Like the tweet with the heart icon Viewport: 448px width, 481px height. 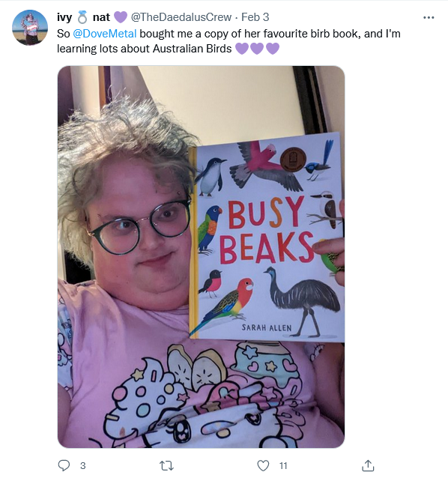click(x=263, y=465)
